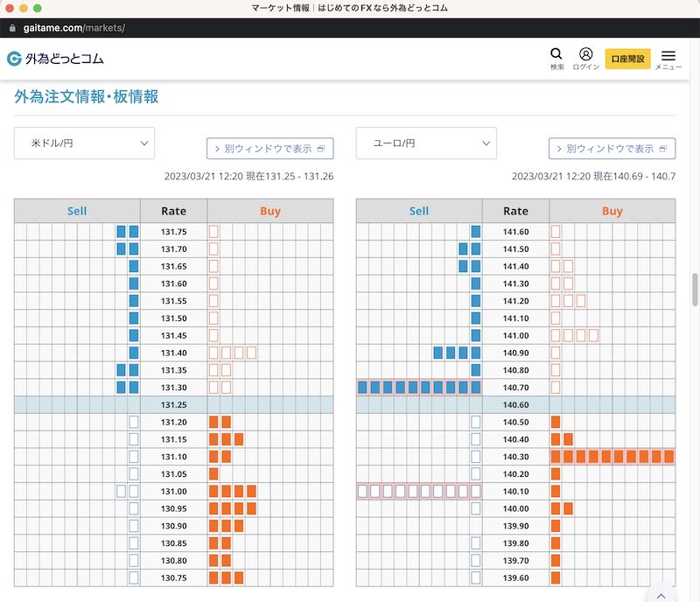Click the outlined buy blocks at 141.00
Viewport: 700px width, 602px height.
(575, 335)
